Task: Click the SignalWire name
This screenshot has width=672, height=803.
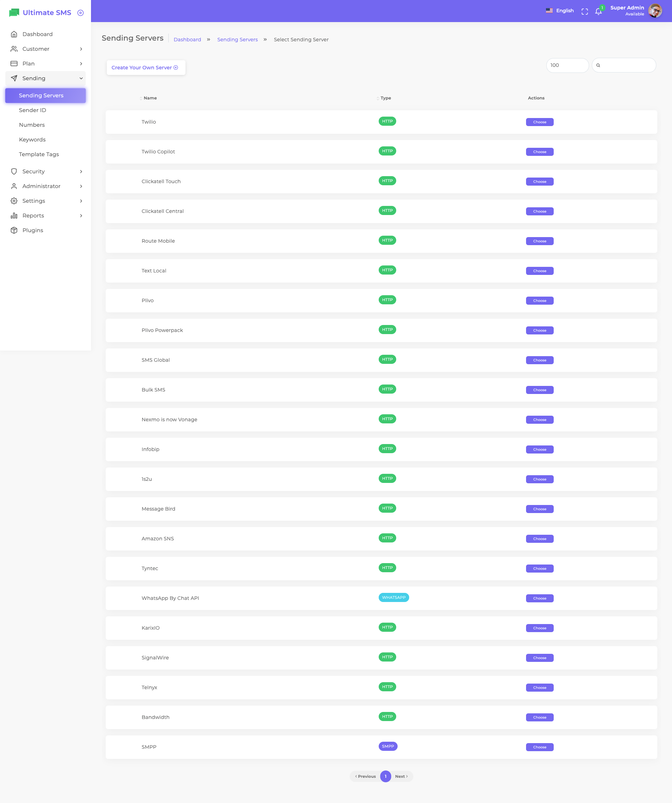Action: 155,658
